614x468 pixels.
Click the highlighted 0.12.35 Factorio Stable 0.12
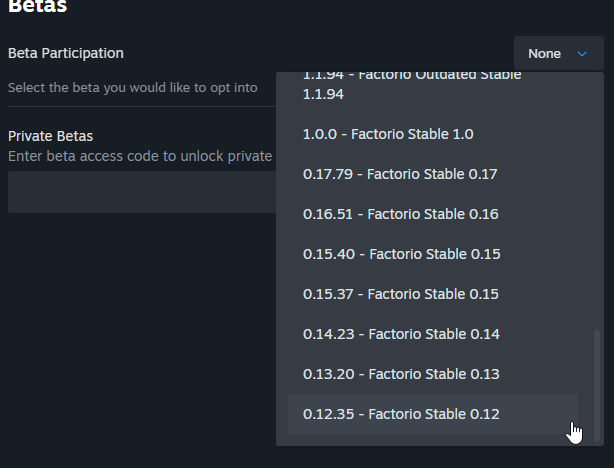click(401, 414)
